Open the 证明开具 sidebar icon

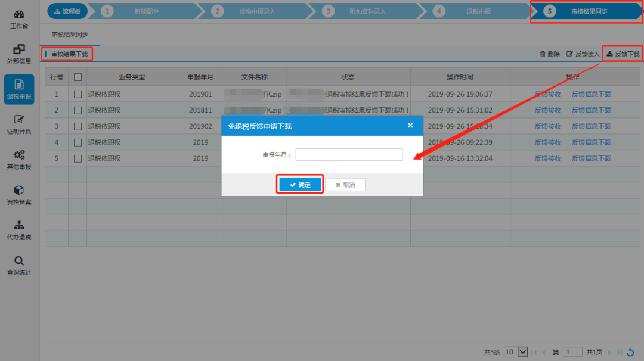[19, 125]
